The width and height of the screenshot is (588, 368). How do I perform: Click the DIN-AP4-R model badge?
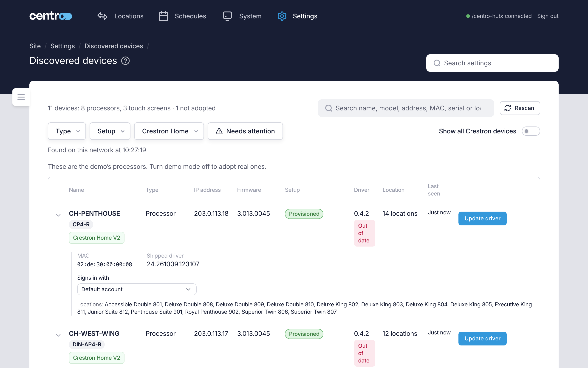[x=87, y=344]
